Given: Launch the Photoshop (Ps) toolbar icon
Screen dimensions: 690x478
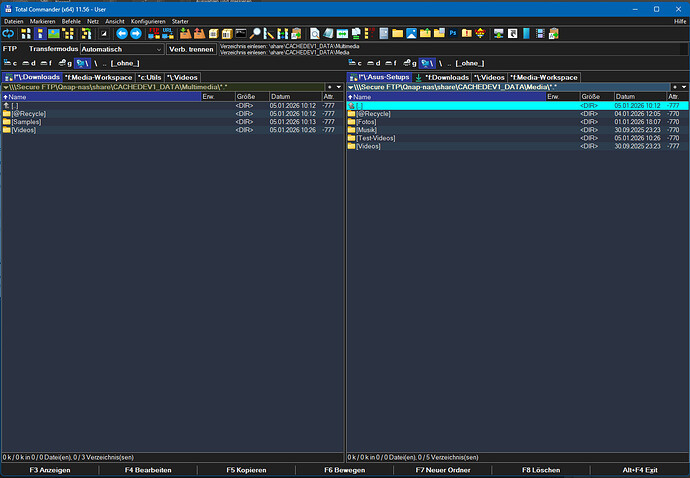Looking at the screenshot, I should pyautogui.click(x=452, y=33).
